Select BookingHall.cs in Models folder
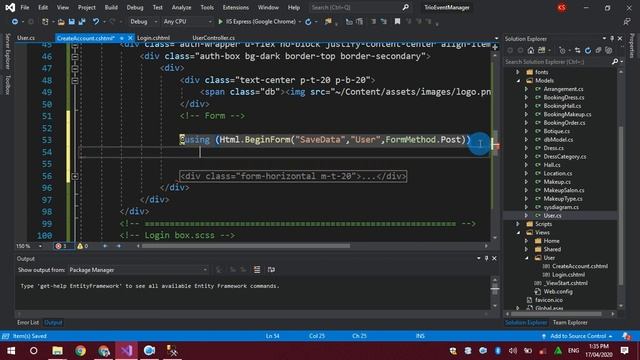 562,106
